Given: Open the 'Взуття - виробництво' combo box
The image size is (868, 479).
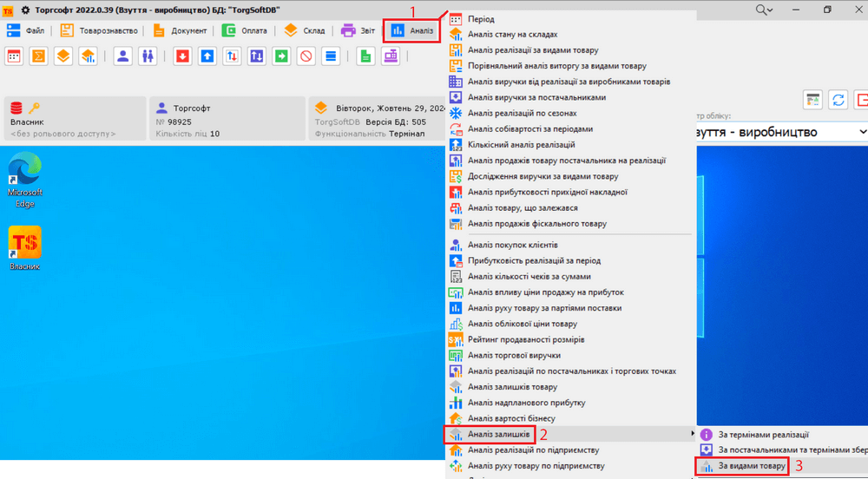Looking at the screenshot, I should pos(781,131).
